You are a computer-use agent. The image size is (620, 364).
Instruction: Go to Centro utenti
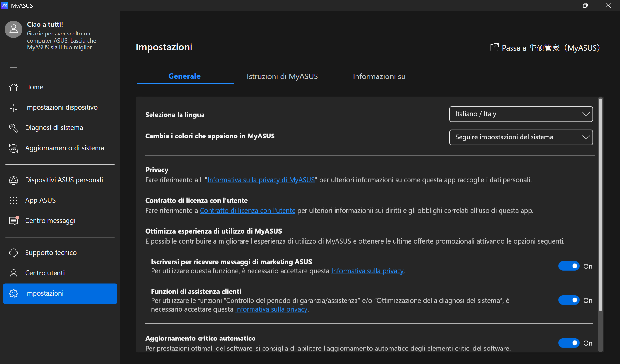click(x=60, y=273)
